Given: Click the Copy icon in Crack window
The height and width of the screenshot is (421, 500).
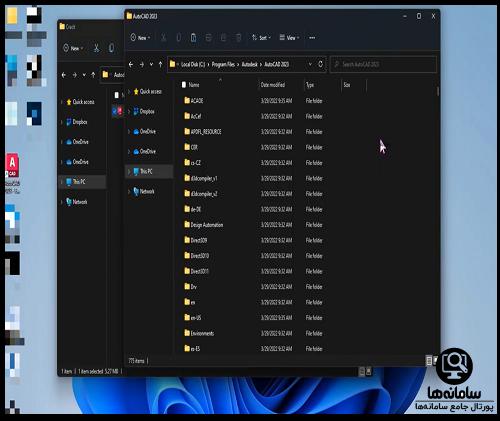Looking at the screenshot, I should [x=111, y=48].
